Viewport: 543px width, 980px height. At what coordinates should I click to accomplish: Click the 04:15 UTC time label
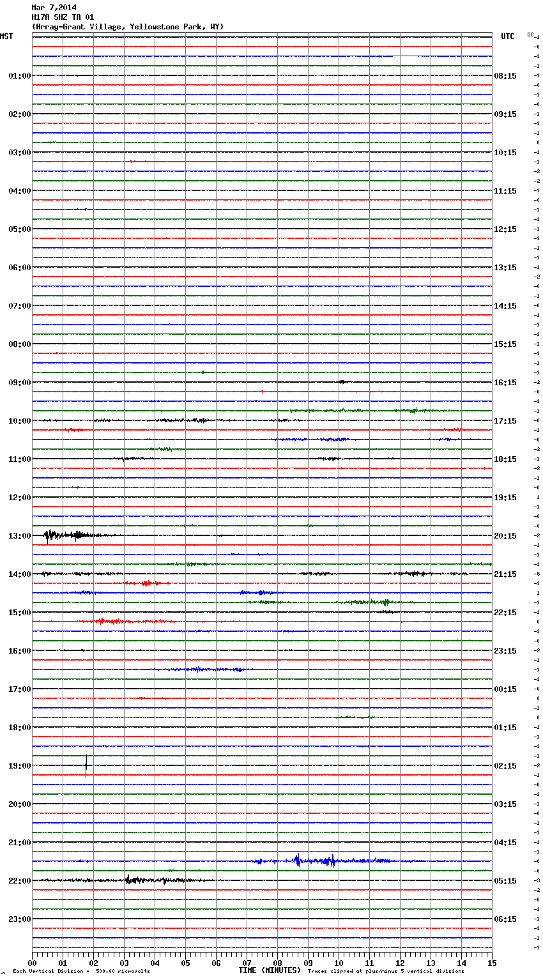[x=505, y=843]
